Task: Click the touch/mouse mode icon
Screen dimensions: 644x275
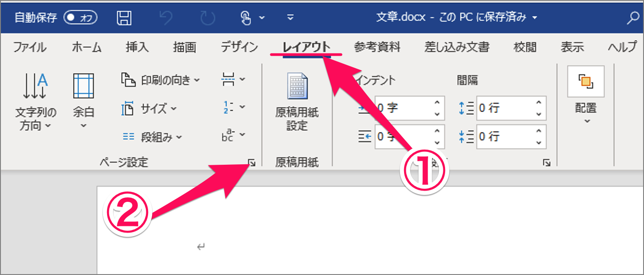Action: [x=246, y=17]
